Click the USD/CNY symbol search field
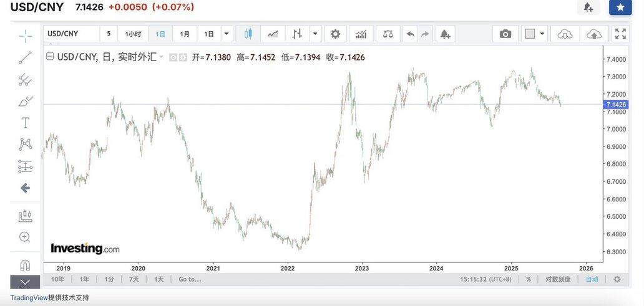This screenshot has width=644, height=306. coord(71,34)
